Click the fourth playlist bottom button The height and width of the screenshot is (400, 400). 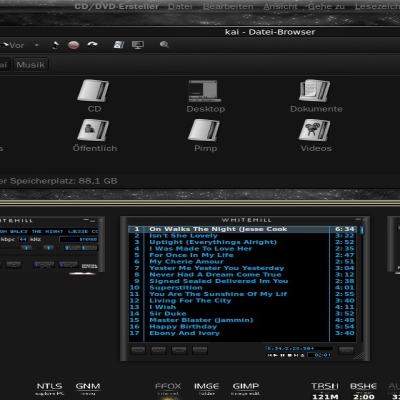200,350
